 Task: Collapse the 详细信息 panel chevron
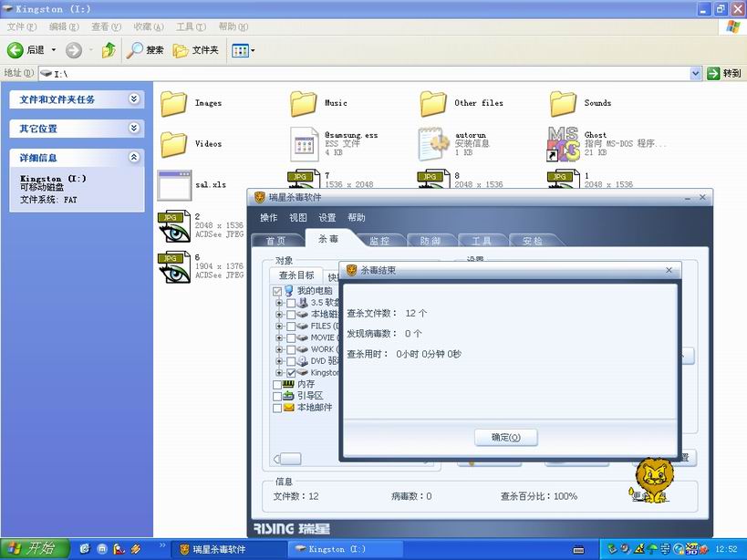point(134,157)
